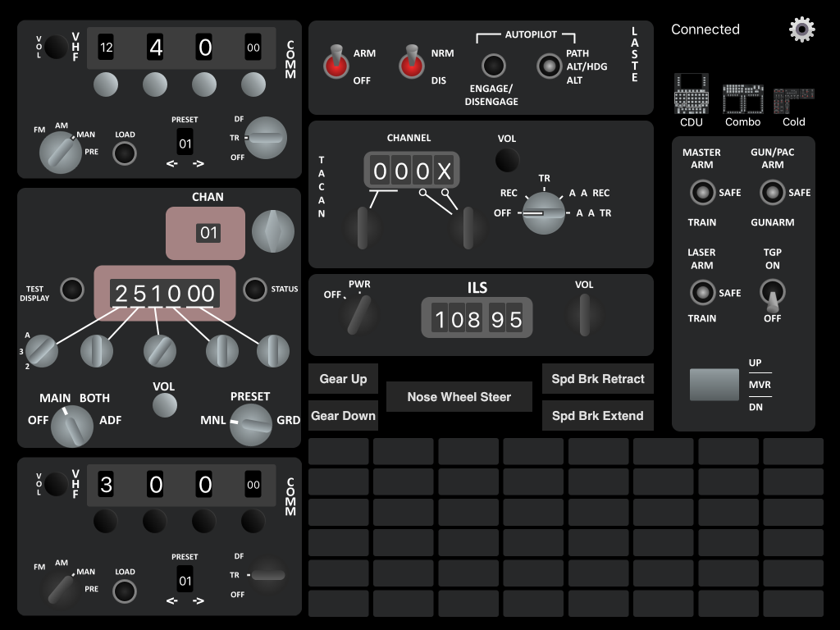
Task: Open settings with the gear icon
Action: (801, 30)
